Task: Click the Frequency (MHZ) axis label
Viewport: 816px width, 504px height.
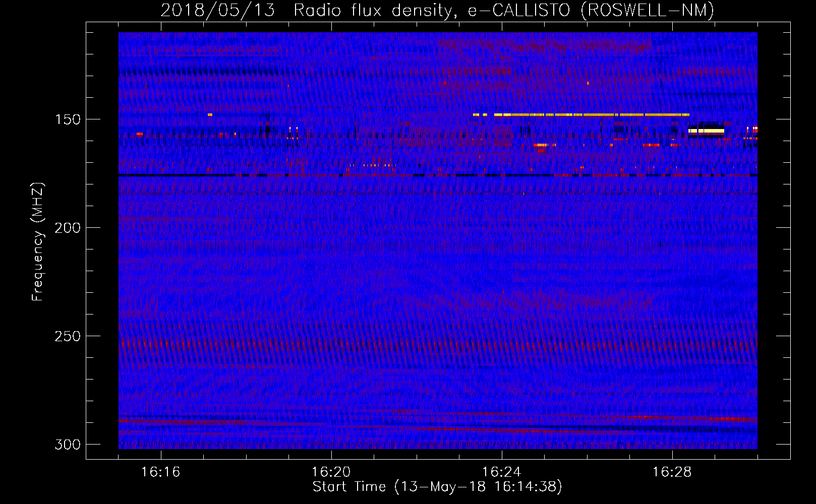Action: tap(38, 241)
